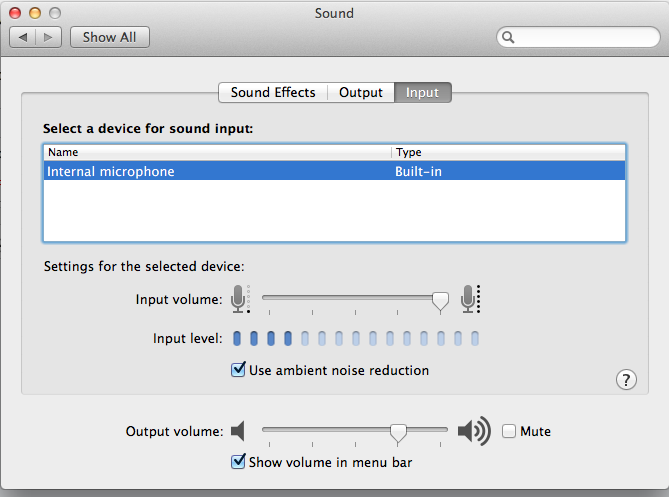Click the loud microphone icon after Input volume slider

click(x=470, y=299)
